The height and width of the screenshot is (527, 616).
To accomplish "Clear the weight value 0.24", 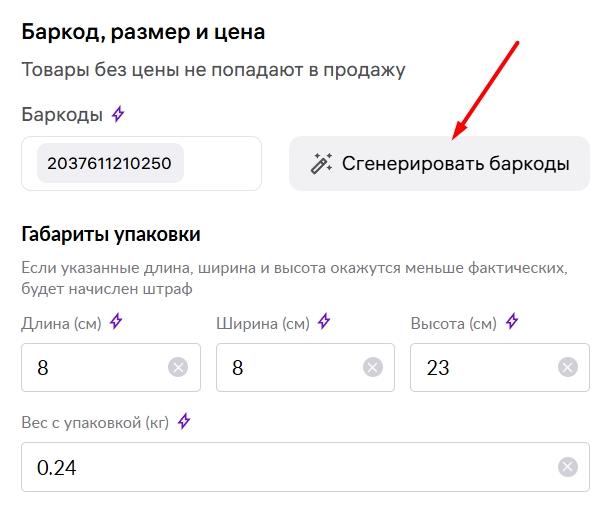I will 568,467.
